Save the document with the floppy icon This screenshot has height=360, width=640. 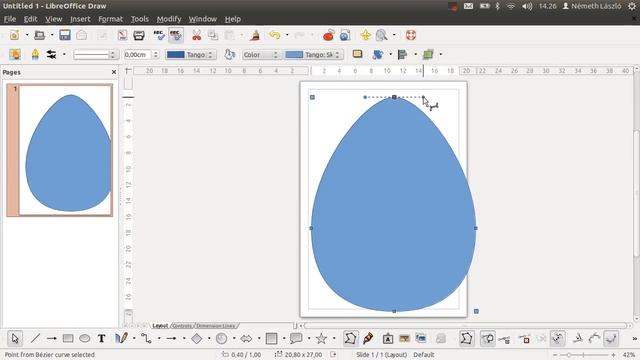click(x=65, y=35)
